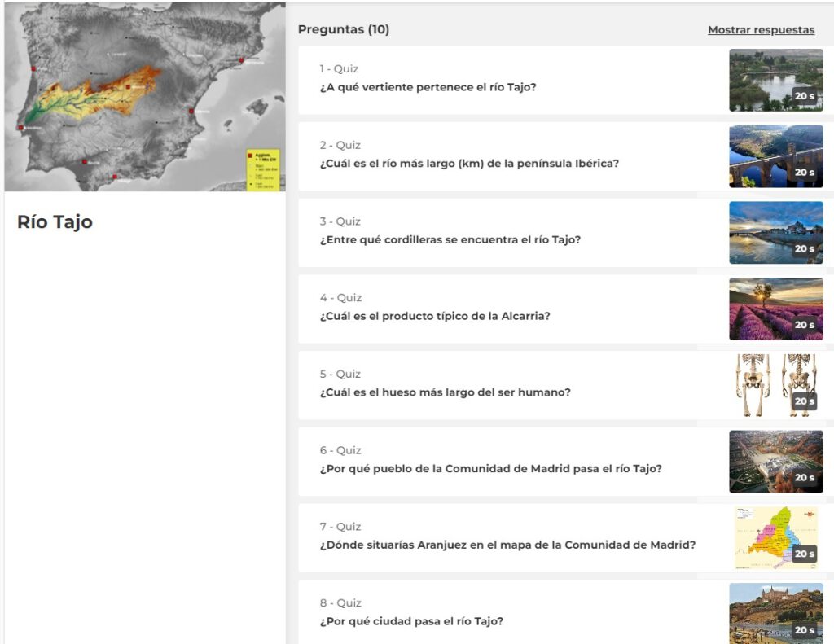Click the aerial palace thumbnail of question 6
This screenshot has height=644, width=834.
point(775,462)
